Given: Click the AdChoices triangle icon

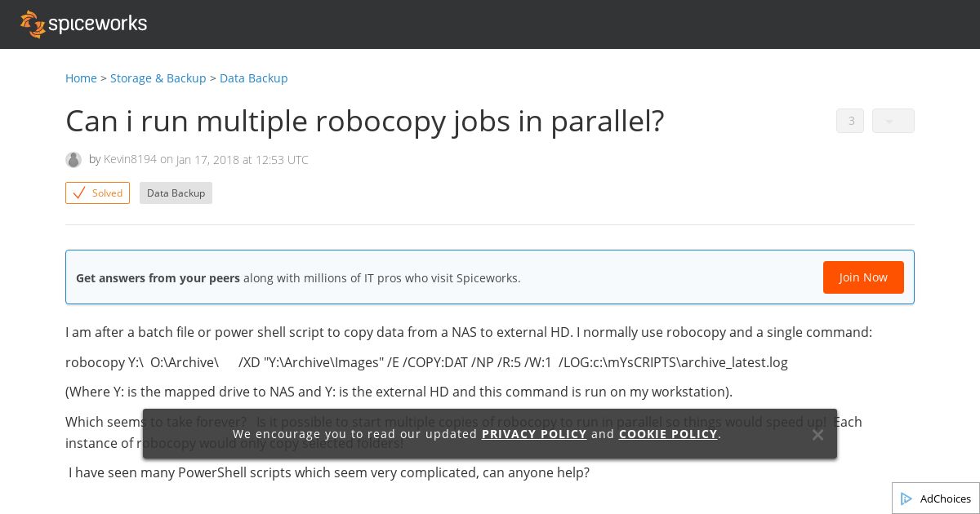Looking at the screenshot, I should 906,498.
